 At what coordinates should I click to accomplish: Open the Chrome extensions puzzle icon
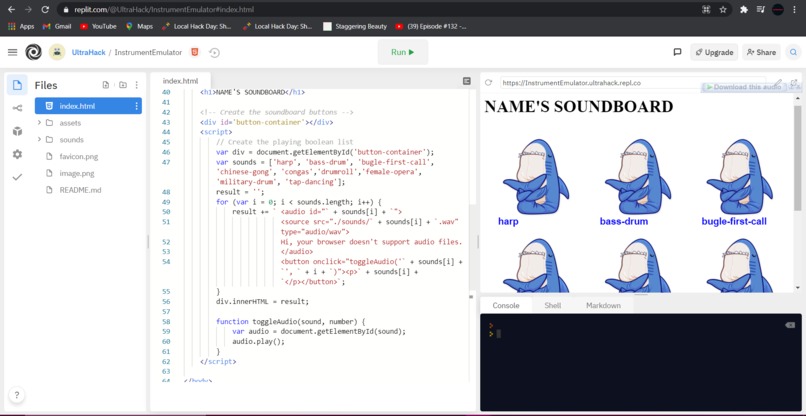[x=743, y=9]
